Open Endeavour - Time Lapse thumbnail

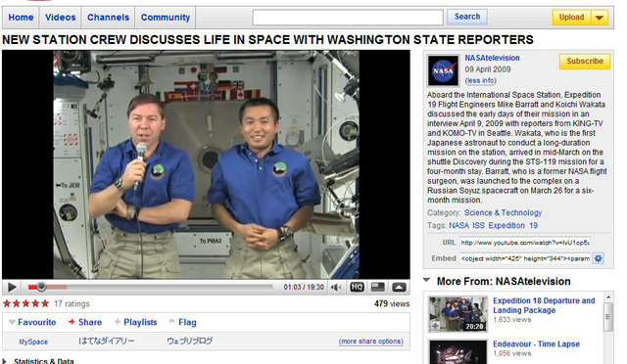point(458,351)
